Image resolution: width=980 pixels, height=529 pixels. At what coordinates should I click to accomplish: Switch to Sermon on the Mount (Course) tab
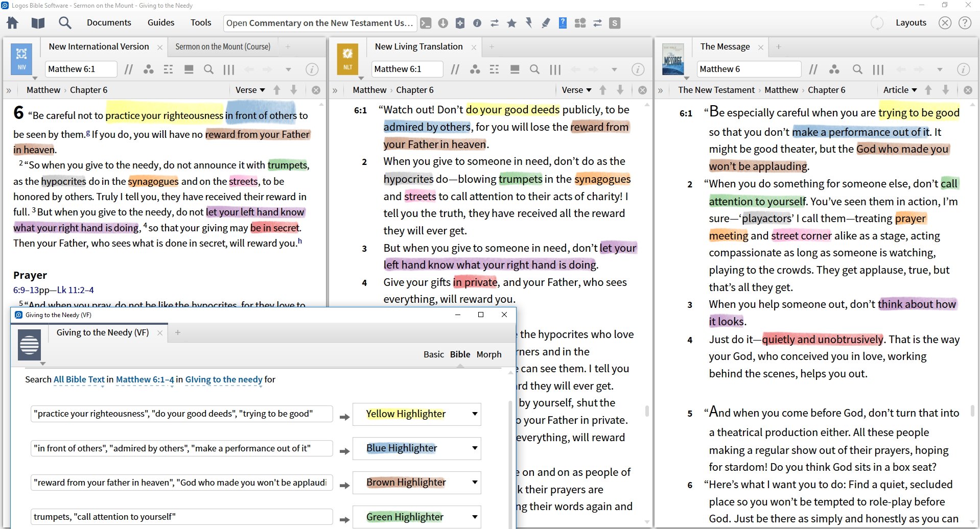coord(223,47)
